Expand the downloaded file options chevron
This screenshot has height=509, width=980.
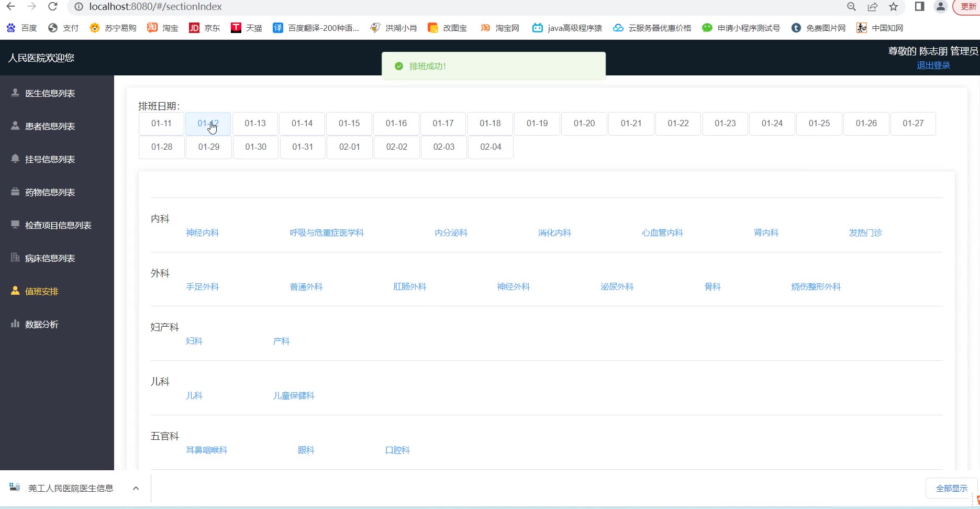tap(136, 488)
